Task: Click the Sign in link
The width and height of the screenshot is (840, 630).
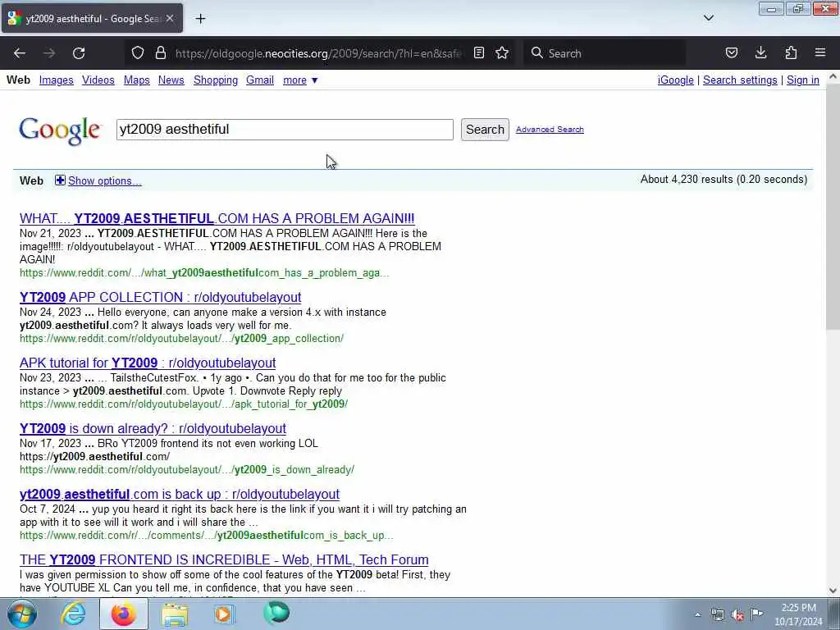Action: pyautogui.click(x=802, y=80)
